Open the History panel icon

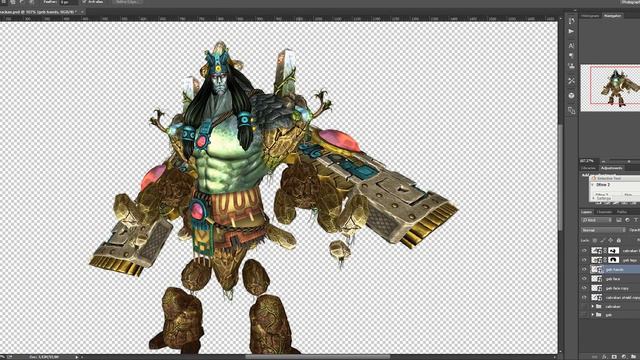click(571, 20)
